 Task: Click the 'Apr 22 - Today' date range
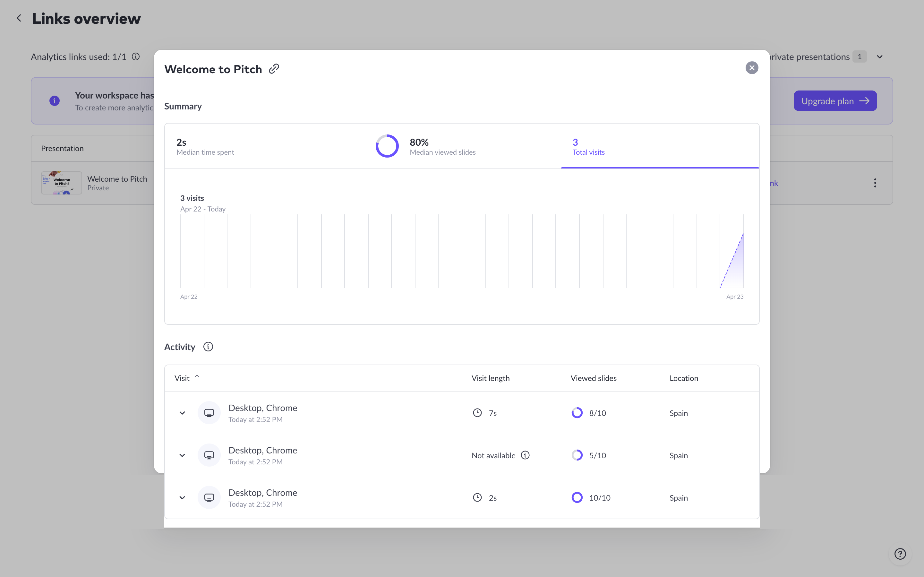coord(202,209)
